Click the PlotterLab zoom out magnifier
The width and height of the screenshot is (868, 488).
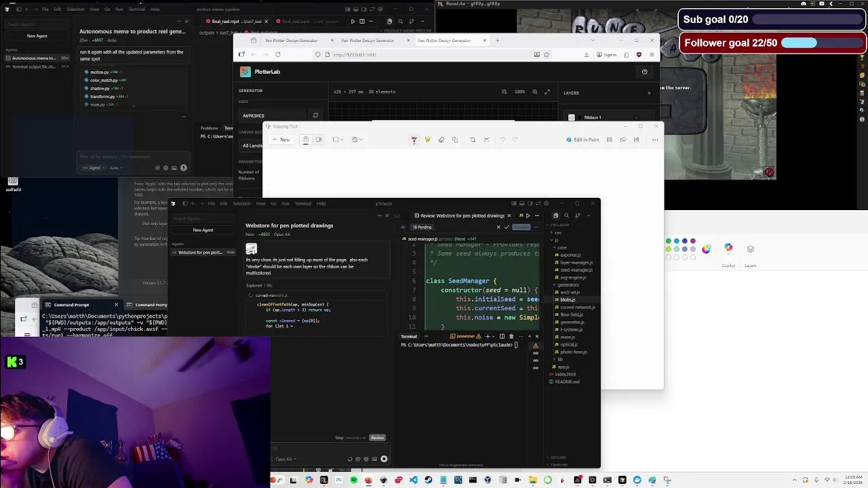(504, 91)
